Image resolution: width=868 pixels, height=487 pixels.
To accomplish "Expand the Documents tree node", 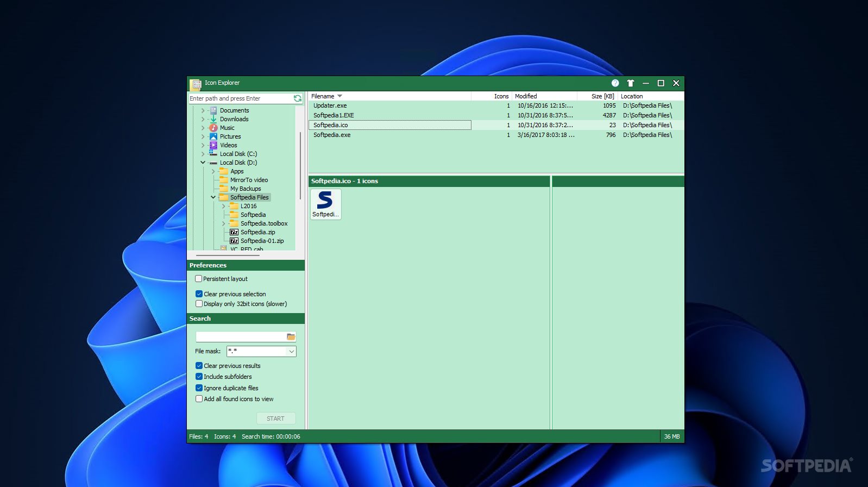I will pos(203,110).
